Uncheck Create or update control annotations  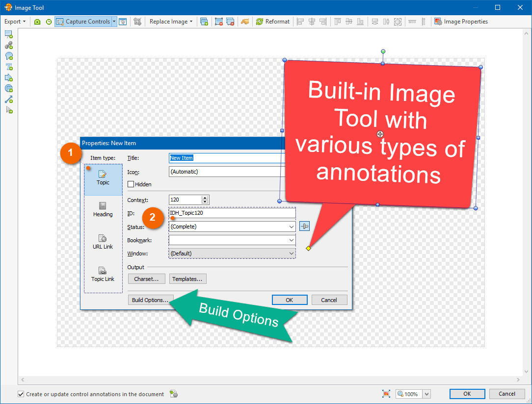tap(21, 394)
